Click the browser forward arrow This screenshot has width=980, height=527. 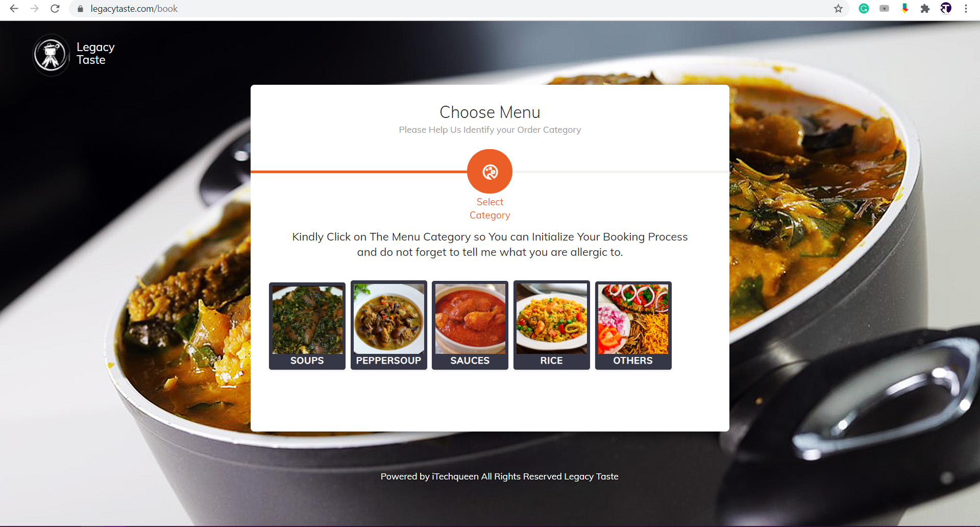(x=34, y=9)
